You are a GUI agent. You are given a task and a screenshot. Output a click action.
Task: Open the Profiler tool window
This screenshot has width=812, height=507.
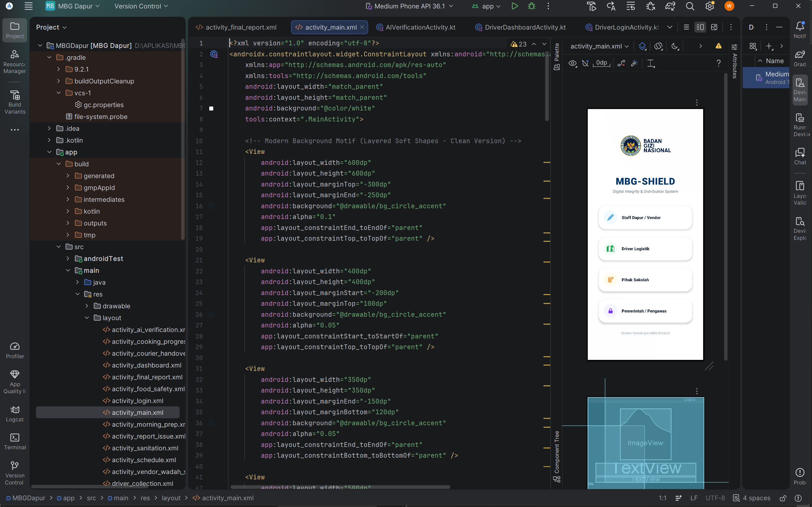coord(15,350)
